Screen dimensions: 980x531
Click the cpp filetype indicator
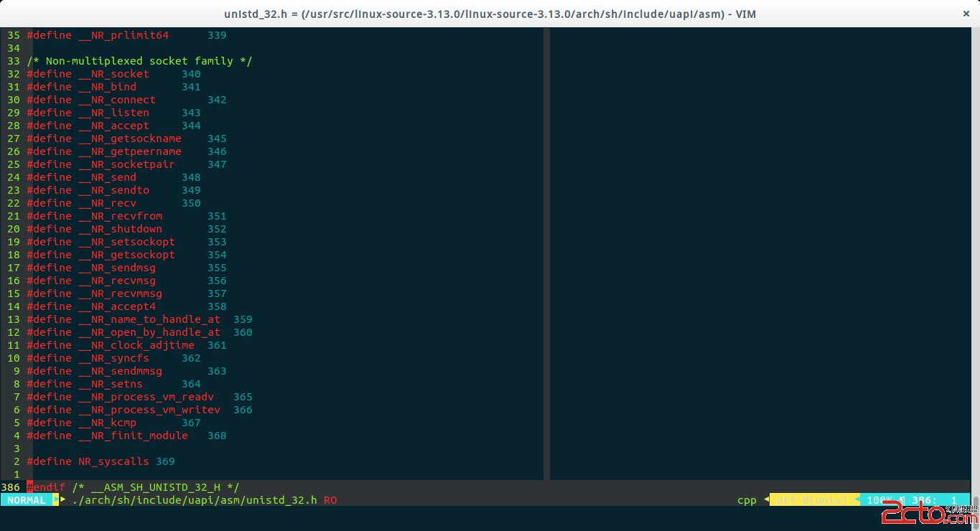(x=747, y=500)
